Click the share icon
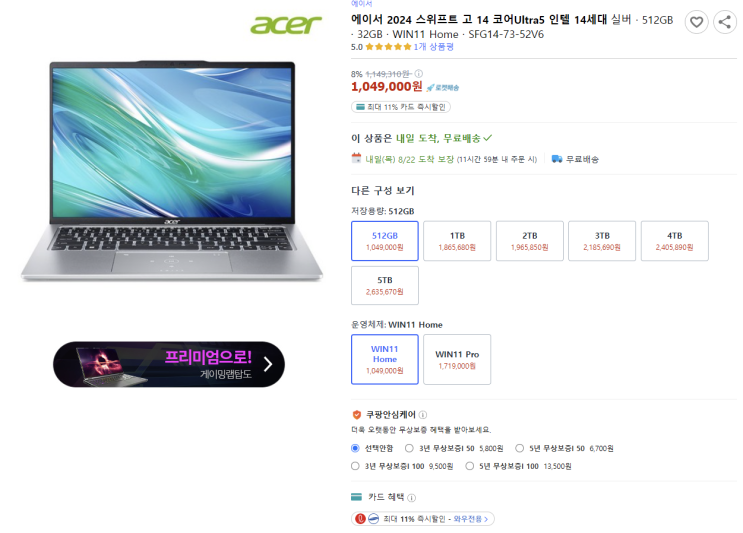Screen dimensions: 743x533 point(725,22)
